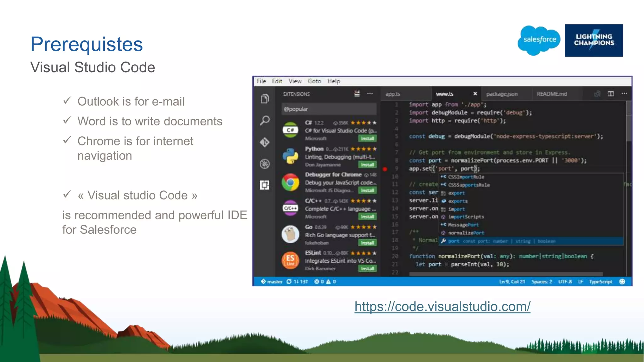Click the master branch status bar item
This screenshot has width=644, height=362.
tap(272, 282)
